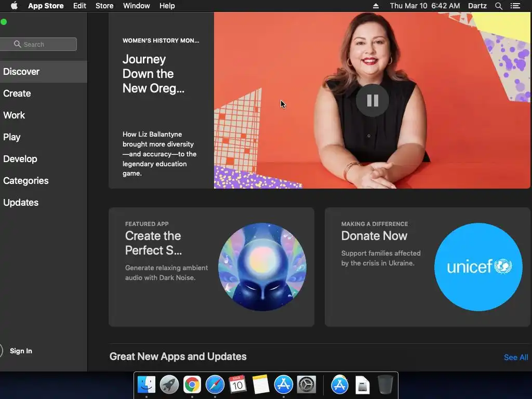
Task: Click the unicef logo circle
Action: pyautogui.click(x=478, y=267)
